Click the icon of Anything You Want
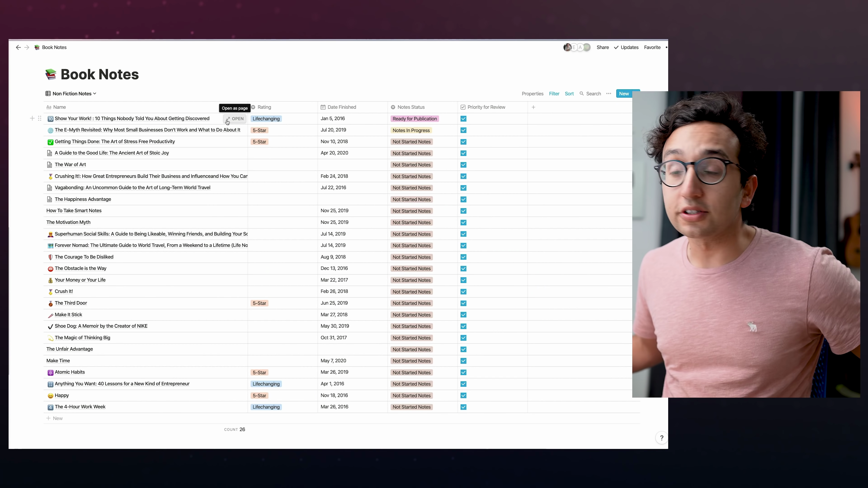 click(x=51, y=384)
